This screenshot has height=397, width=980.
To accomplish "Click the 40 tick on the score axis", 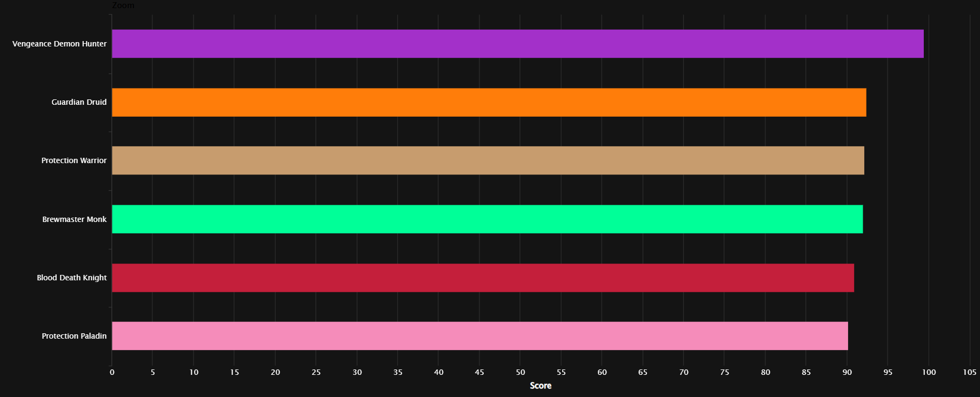I will coord(439,372).
